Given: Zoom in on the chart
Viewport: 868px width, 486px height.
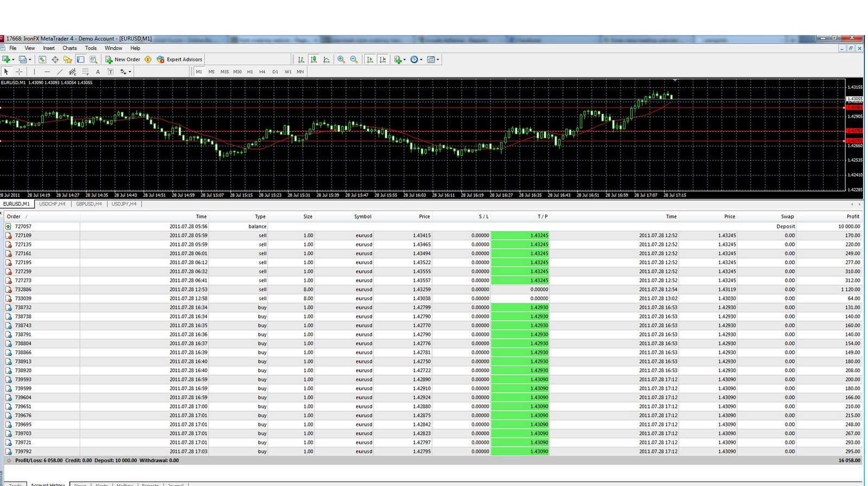Looking at the screenshot, I should click(x=341, y=60).
